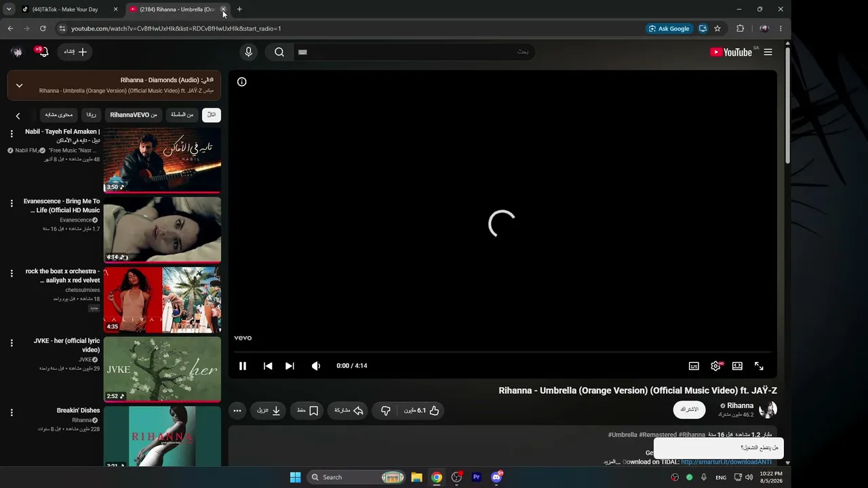868x488 pixels.
Task: Open options menu for Evanescence video
Action: click(12, 203)
